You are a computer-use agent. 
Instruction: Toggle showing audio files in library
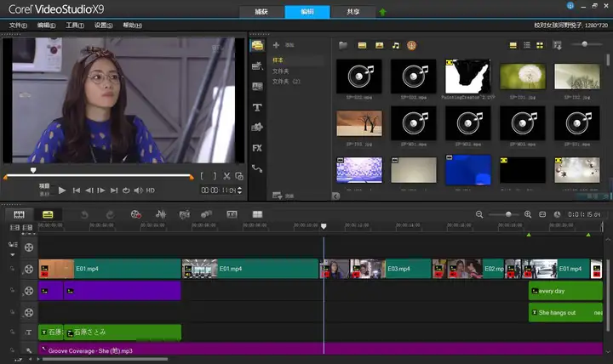(x=396, y=45)
